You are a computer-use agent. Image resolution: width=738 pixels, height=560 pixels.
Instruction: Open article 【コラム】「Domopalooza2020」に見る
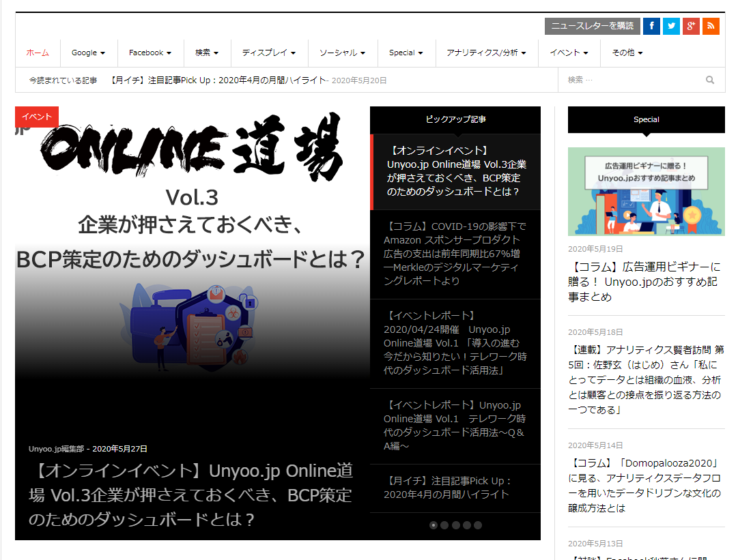click(644, 486)
